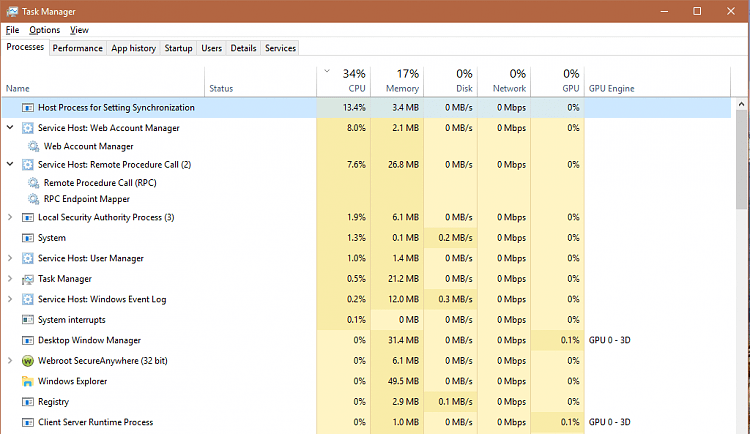The image size is (750, 434).
Task: Sort by the Name column header
Action: (103, 81)
